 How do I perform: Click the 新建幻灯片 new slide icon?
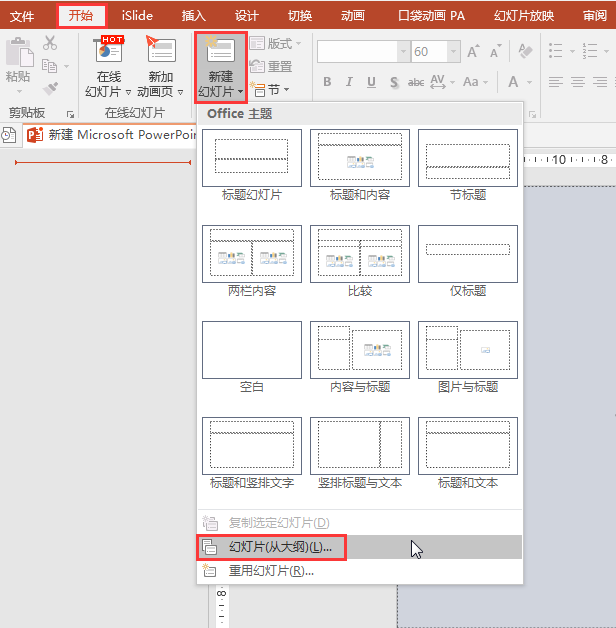point(220,50)
